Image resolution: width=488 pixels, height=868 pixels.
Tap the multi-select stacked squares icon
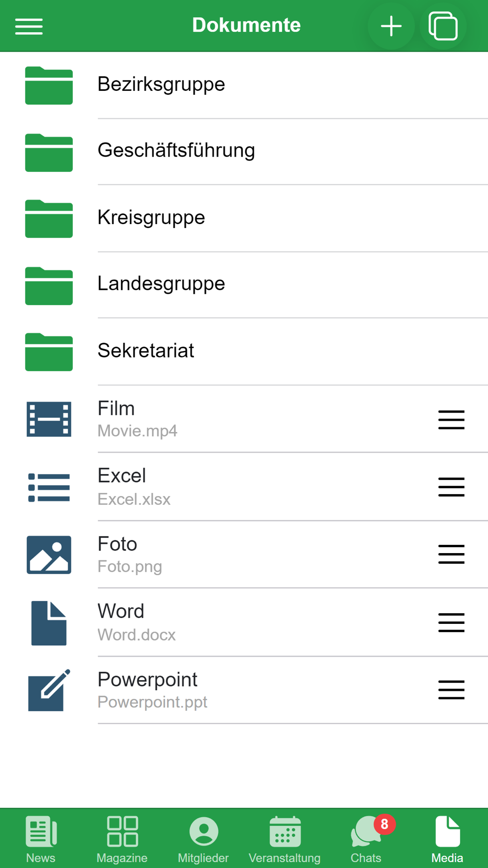pos(443,26)
